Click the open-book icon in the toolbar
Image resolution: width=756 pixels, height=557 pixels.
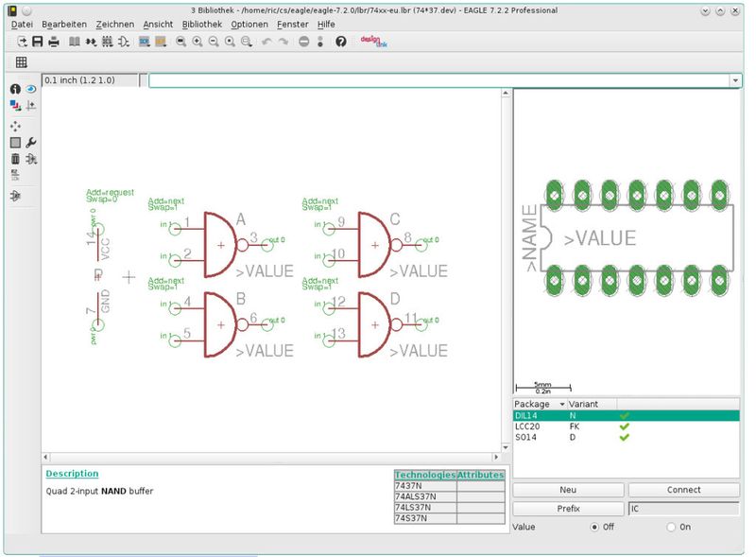(x=75, y=42)
